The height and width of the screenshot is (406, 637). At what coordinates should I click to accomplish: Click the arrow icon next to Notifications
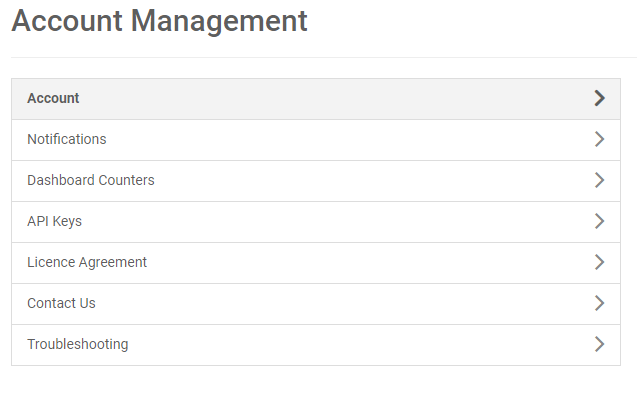(599, 139)
